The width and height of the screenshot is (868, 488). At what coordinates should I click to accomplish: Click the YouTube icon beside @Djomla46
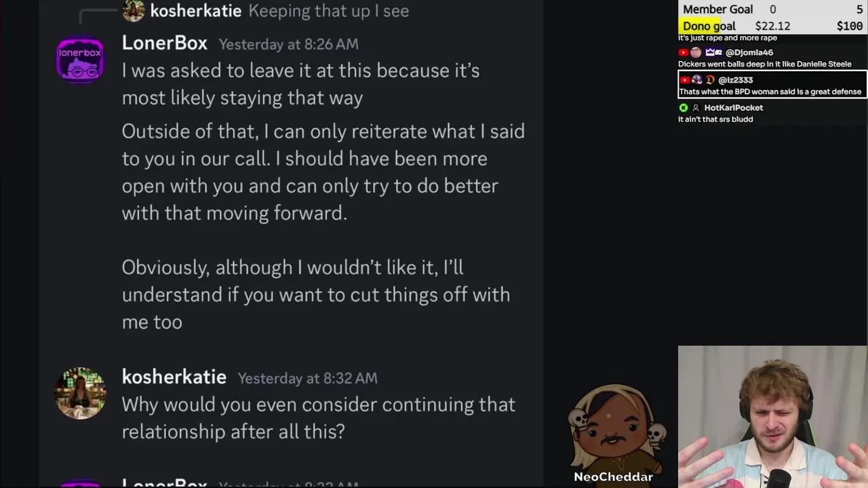point(684,52)
